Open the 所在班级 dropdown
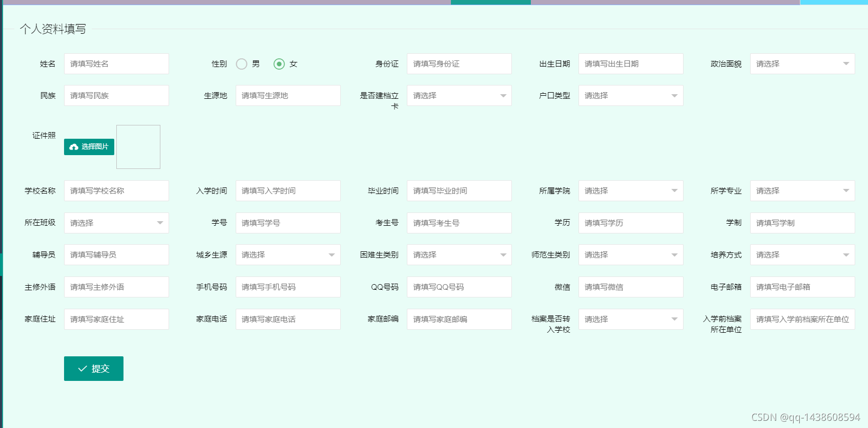The height and width of the screenshot is (428, 868). pos(116,223)
